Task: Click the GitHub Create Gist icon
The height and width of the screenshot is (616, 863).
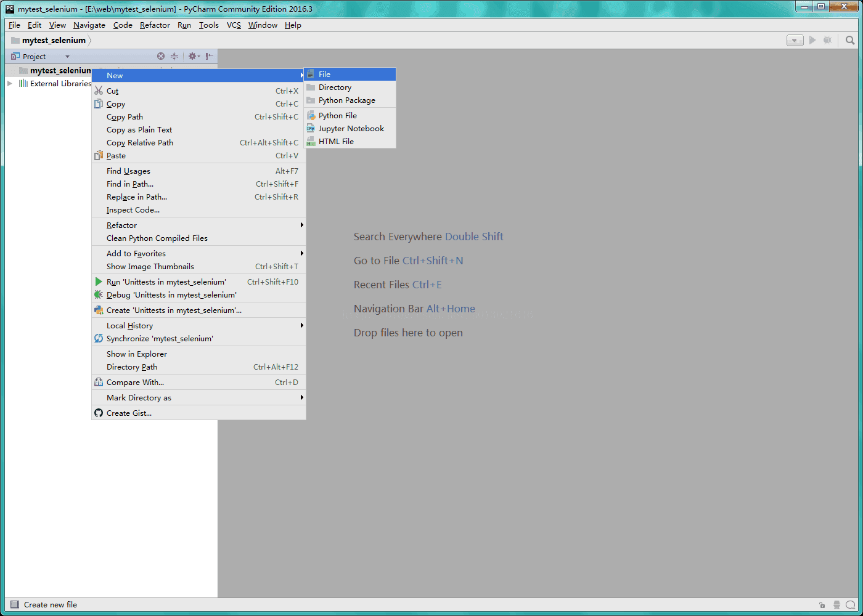Action: (x=99, y=413)
